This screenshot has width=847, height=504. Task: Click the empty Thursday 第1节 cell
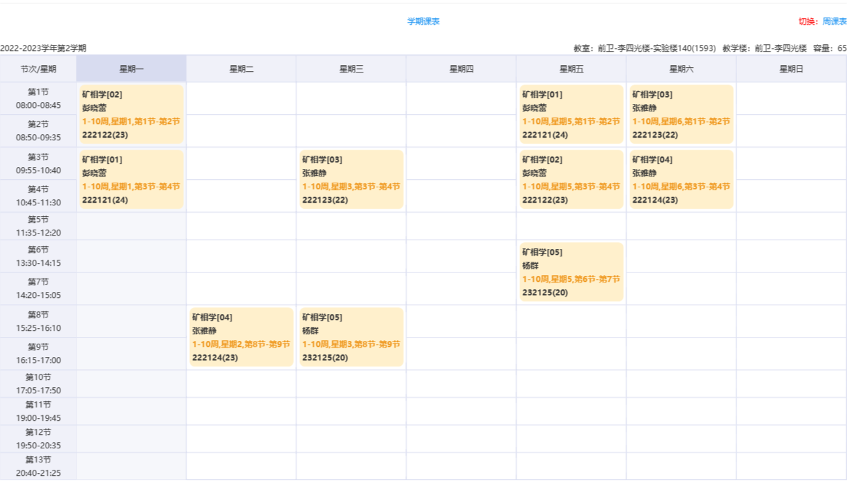(x=461, y=99)
